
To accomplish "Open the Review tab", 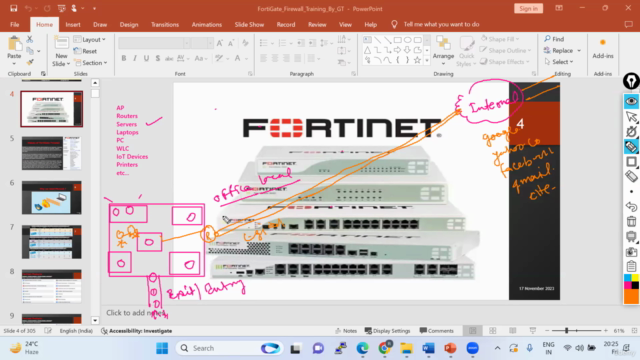I will click(317, 24).
